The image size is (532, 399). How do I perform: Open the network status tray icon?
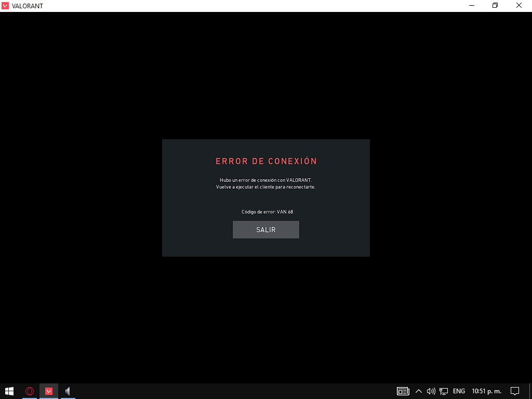(x=444, y=391)
